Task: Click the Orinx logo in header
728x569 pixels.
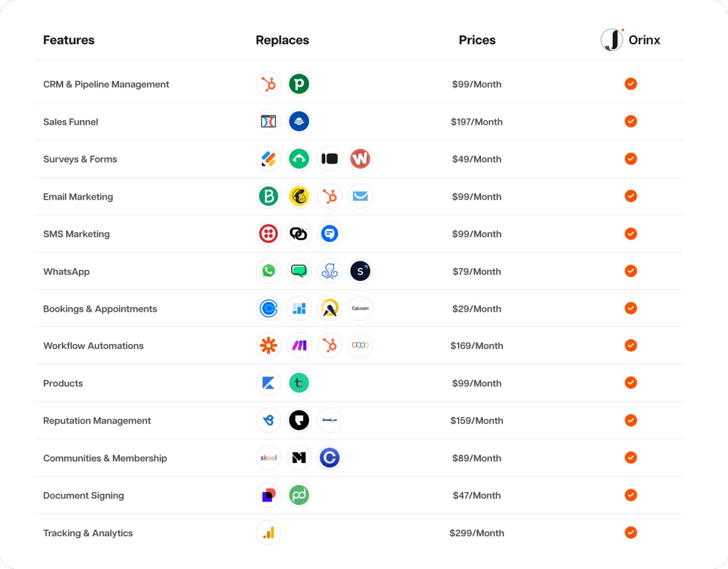Action: pos(630,40)
